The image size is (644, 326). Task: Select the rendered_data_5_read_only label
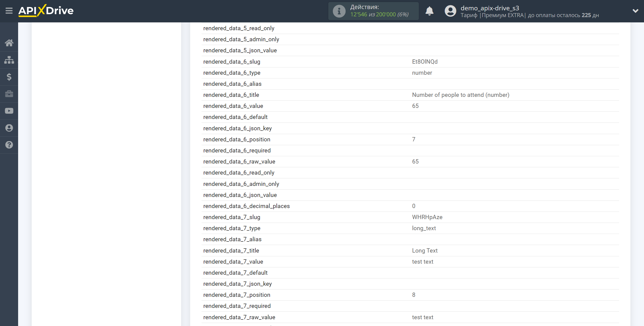239,28
